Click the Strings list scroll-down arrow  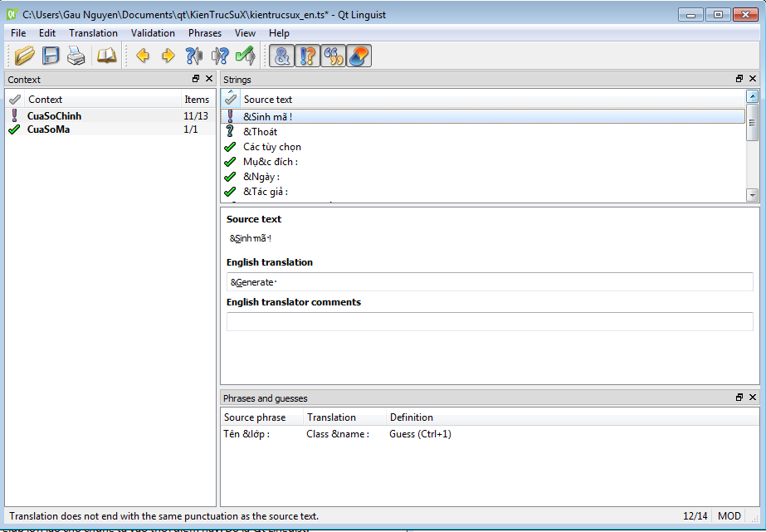point(753,195)
